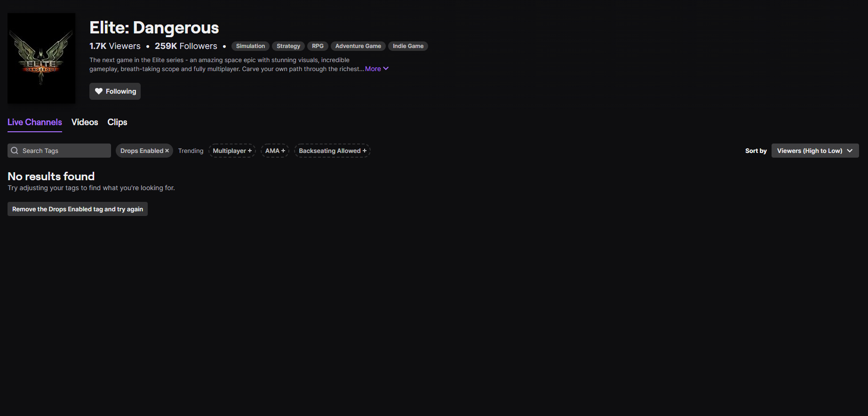The image size is (868, 416).
Task: Click the Following button label
Action: point(121,91)
